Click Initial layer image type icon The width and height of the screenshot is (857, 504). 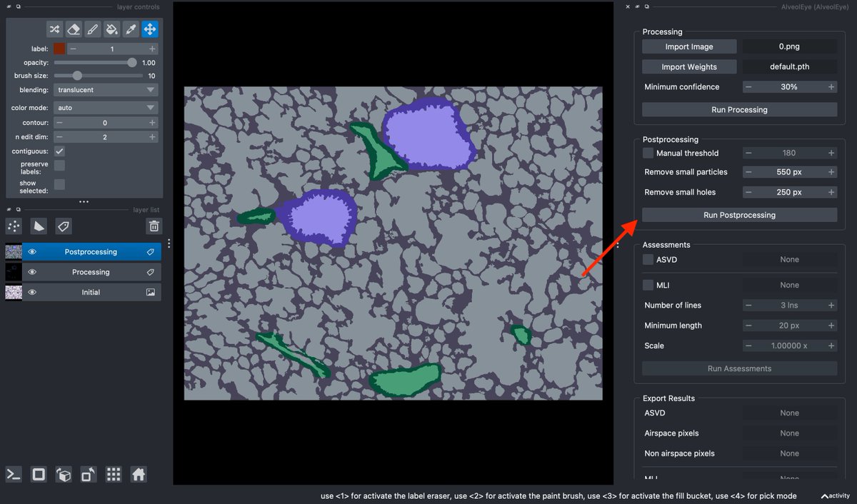(x=151, y=292)
